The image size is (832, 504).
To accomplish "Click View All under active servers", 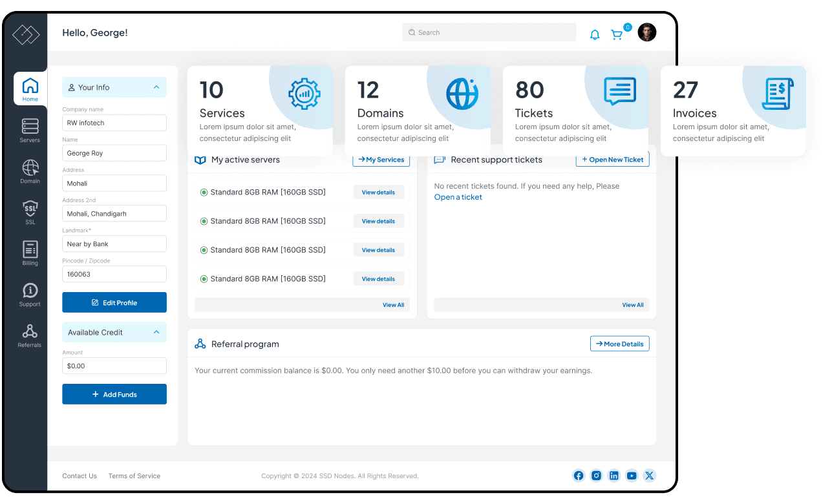I will [393, 305].
